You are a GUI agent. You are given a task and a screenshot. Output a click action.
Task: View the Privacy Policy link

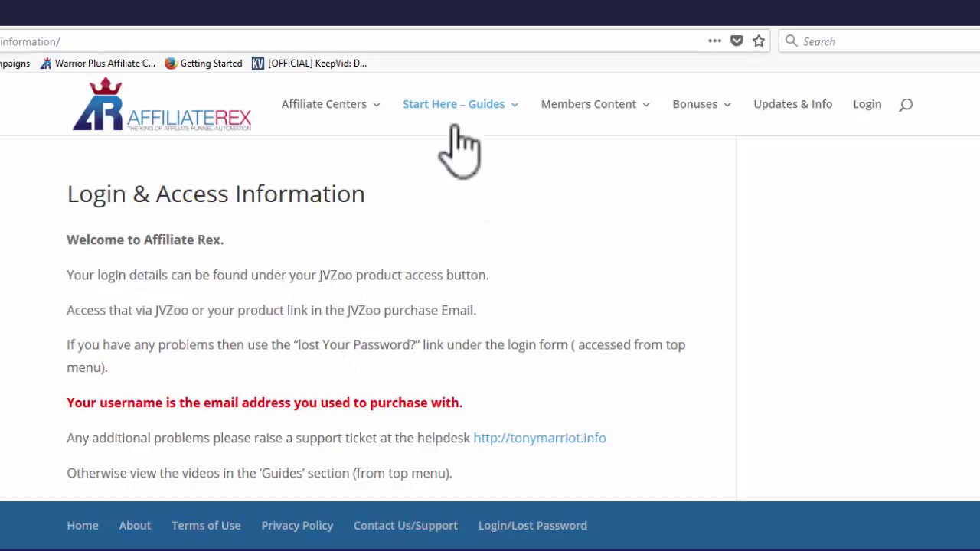click(x=297, y=525)
